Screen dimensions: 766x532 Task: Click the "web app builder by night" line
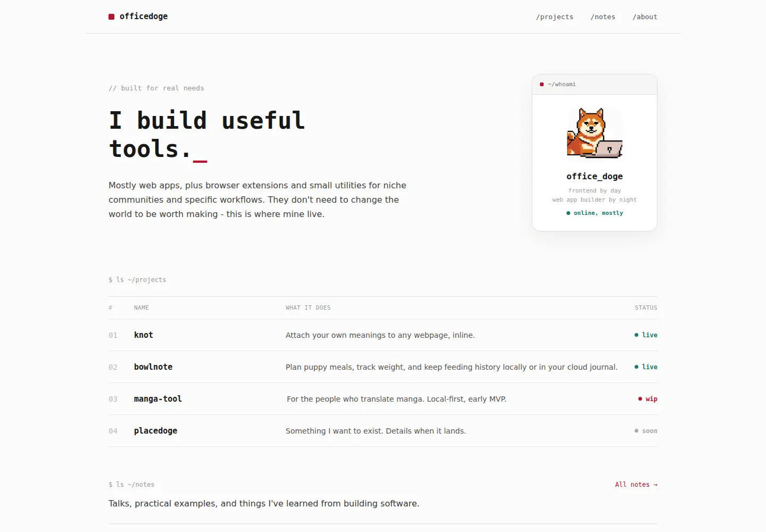[x=595, y=199]
